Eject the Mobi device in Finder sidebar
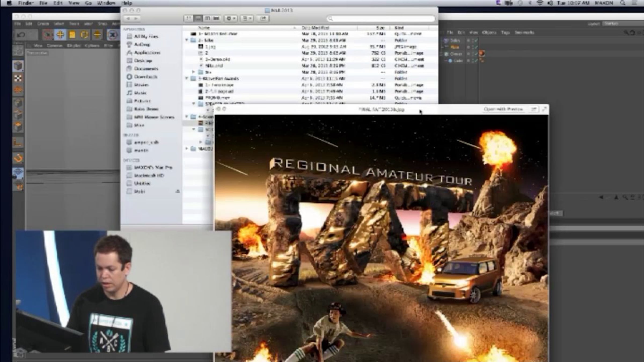 click(177, 191)
